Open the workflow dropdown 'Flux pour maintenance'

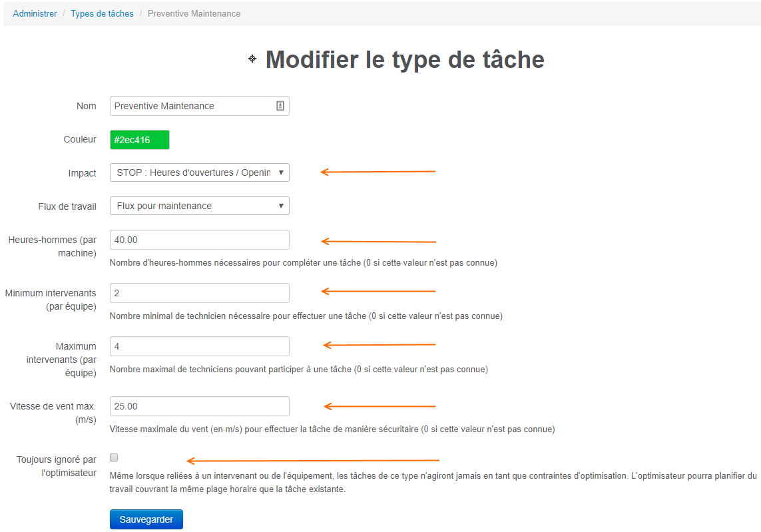point(200,205)
